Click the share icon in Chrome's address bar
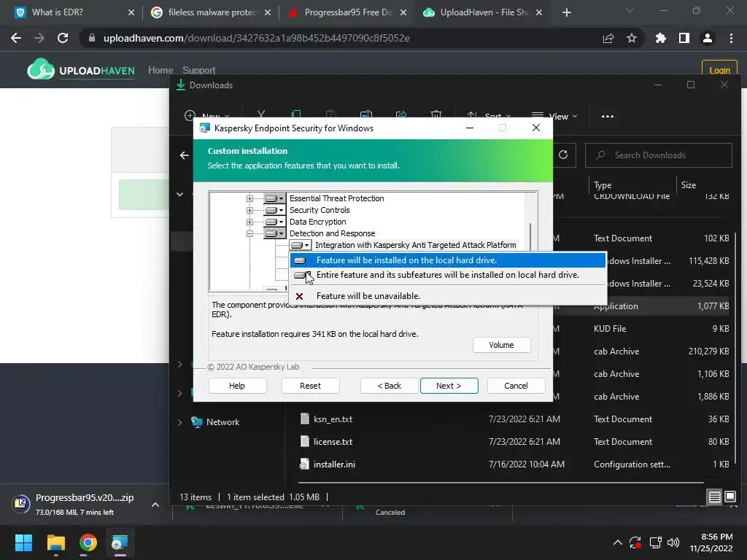Image resolution: width=747 pixels, height=560 pixels. 608,38
